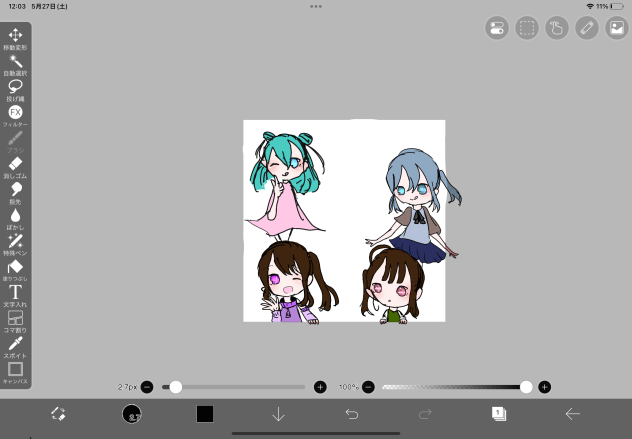Open the image material icon at top right

click(617, 28)
